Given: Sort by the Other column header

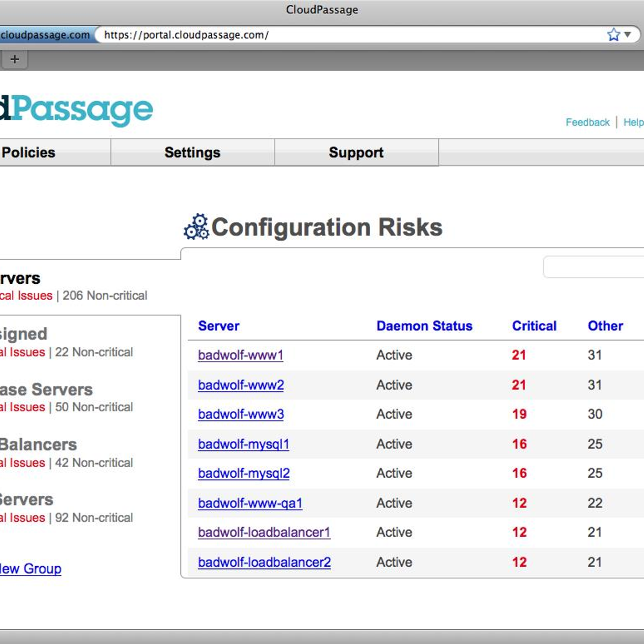Looking at the screenshot, I should point(605,326).
